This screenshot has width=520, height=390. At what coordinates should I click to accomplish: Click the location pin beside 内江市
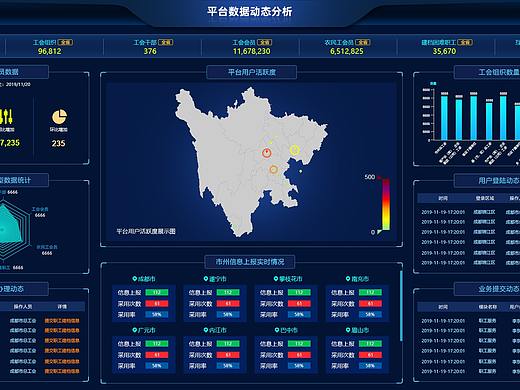[x=206, y=330]
